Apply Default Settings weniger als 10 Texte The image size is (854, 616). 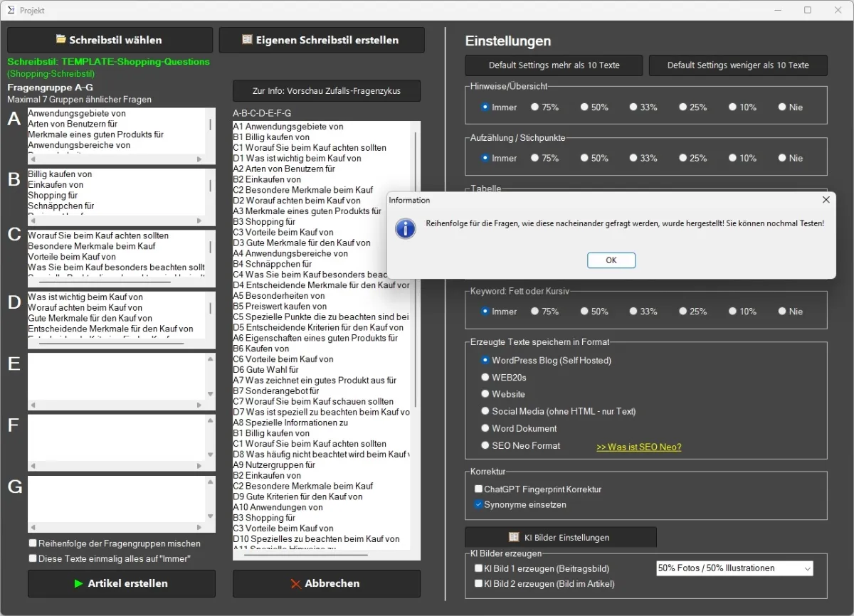[x=738, y=65]
